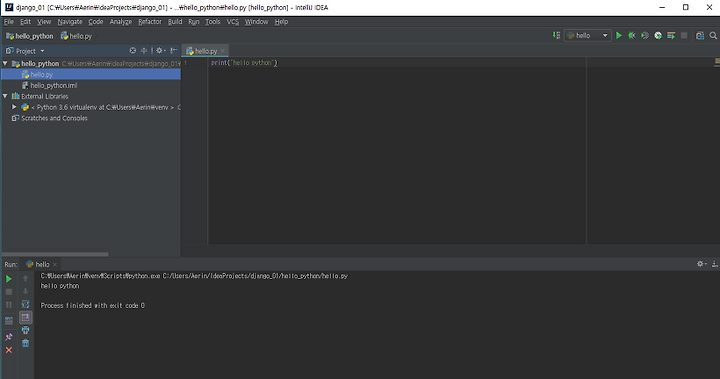Open the Analyze menu
Image resolution: width=720 pixels, height=379 pixels.
[121, 22]
